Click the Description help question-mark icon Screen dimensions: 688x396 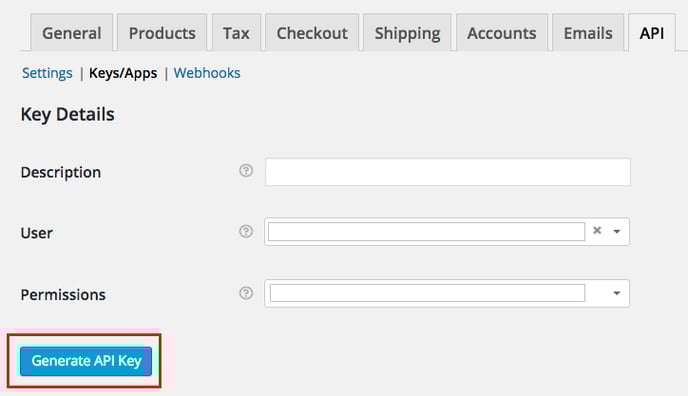point(246,171)
